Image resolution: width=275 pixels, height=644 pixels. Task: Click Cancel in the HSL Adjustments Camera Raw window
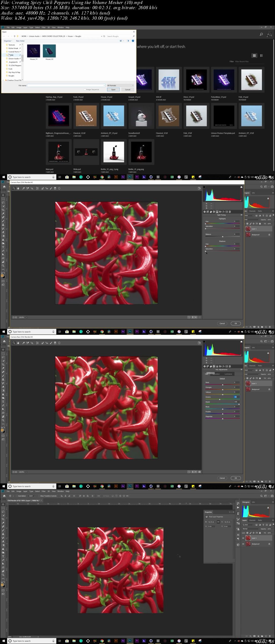[222, 478]
